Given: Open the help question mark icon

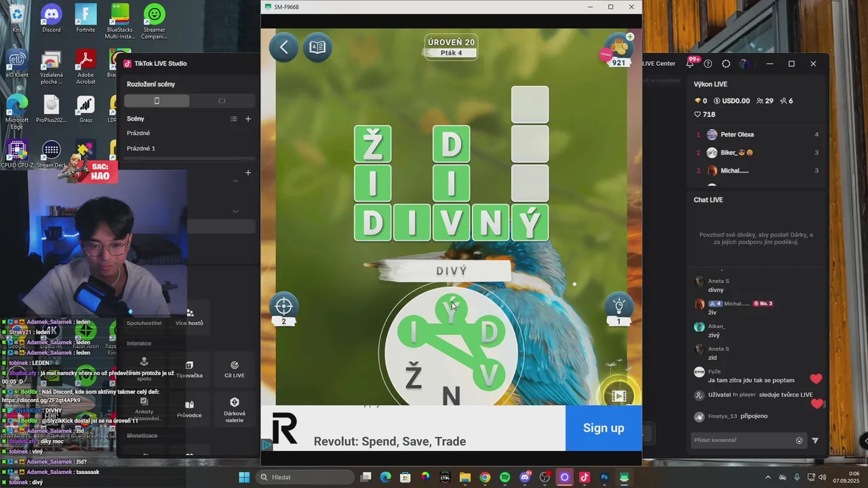Looking at the screenshot, I should click(708, 64).
